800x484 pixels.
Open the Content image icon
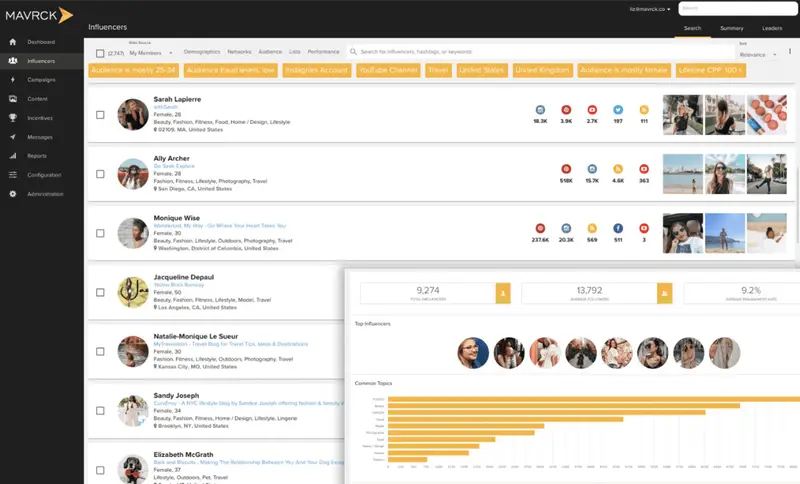[12, 98]
